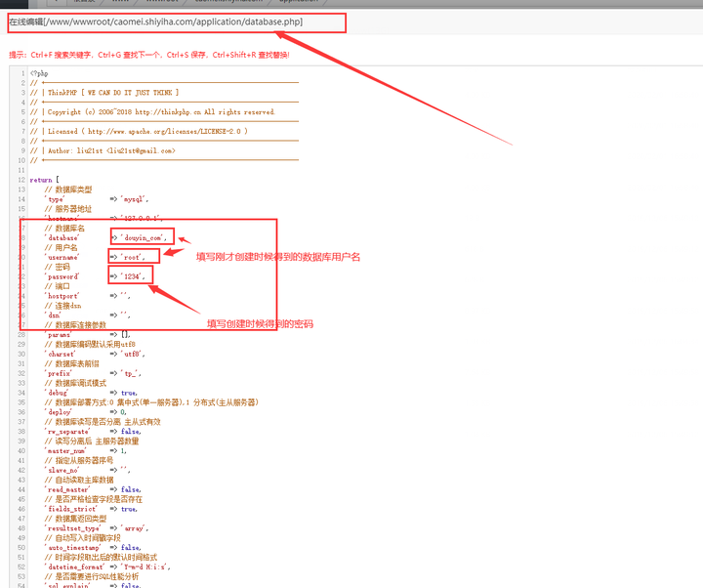Click the 'rw_separate' config key
The image size is (703, 588).
click(67, 432)
